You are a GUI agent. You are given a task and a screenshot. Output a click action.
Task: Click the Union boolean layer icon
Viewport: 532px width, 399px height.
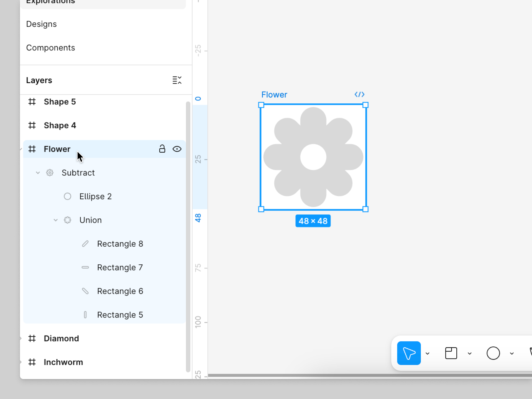coord(68,220)
